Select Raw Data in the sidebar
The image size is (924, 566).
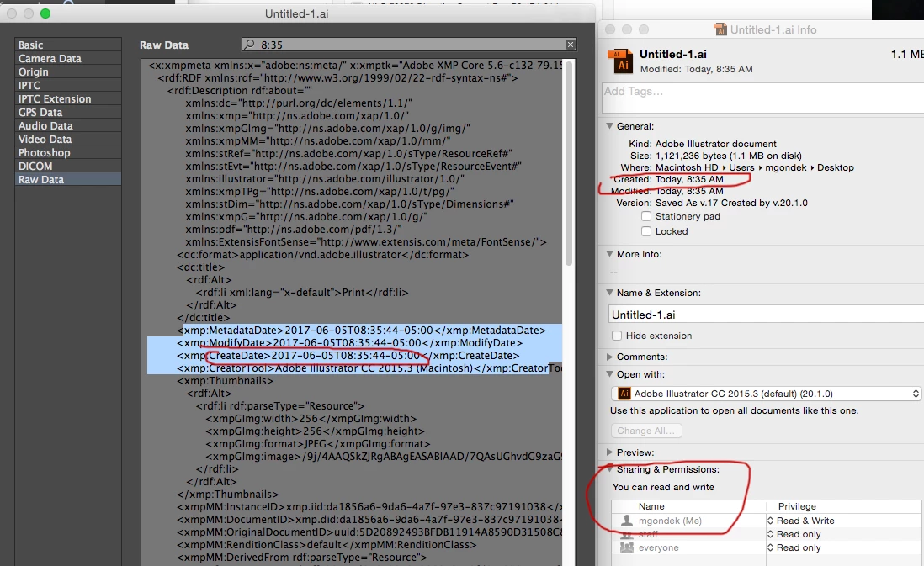point(68,180)
